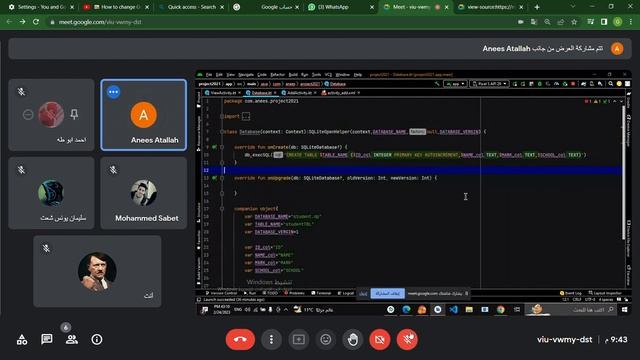The image size is (640, 360).
Task: Select the سليمان يونس شعت participant tile
Action: 51,193
